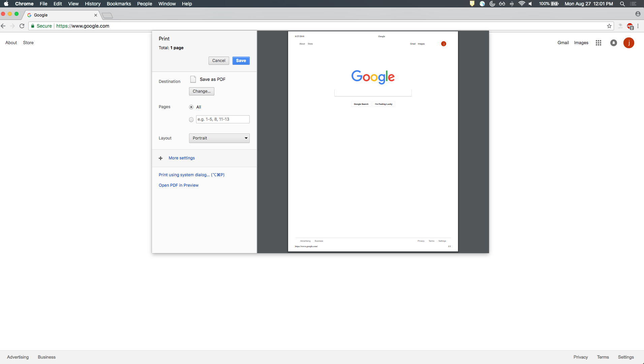Click the Wi-Fi status icon
This screenshot has height=364, width=644.
click(522, 4)
